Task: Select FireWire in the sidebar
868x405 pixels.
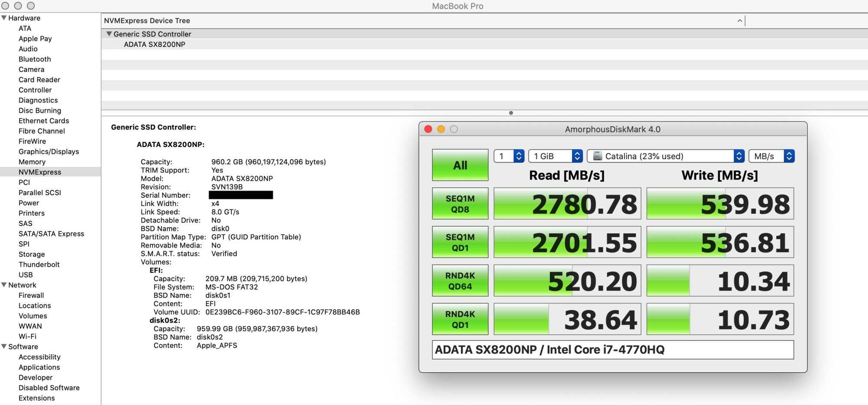Action: [x=32, y=141]
